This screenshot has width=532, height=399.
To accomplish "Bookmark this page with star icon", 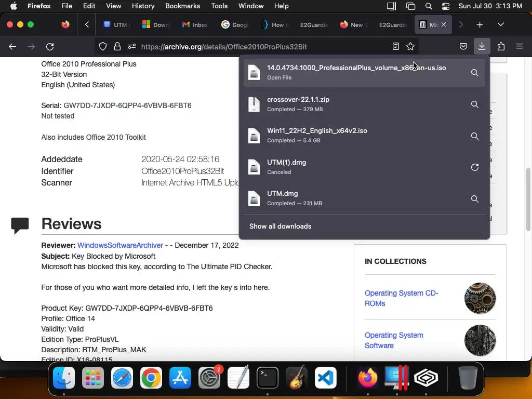I will pyautogui.click(x=410, y=46).
